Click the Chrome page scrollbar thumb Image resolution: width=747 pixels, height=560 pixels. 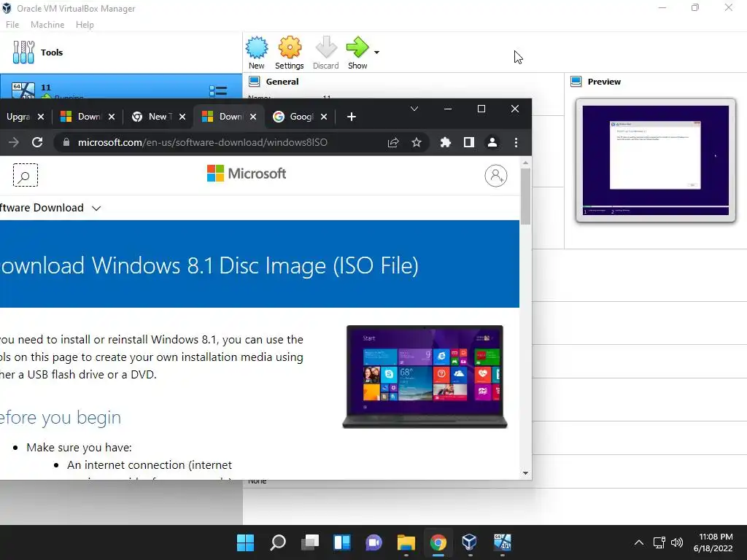tap(525, 196)
